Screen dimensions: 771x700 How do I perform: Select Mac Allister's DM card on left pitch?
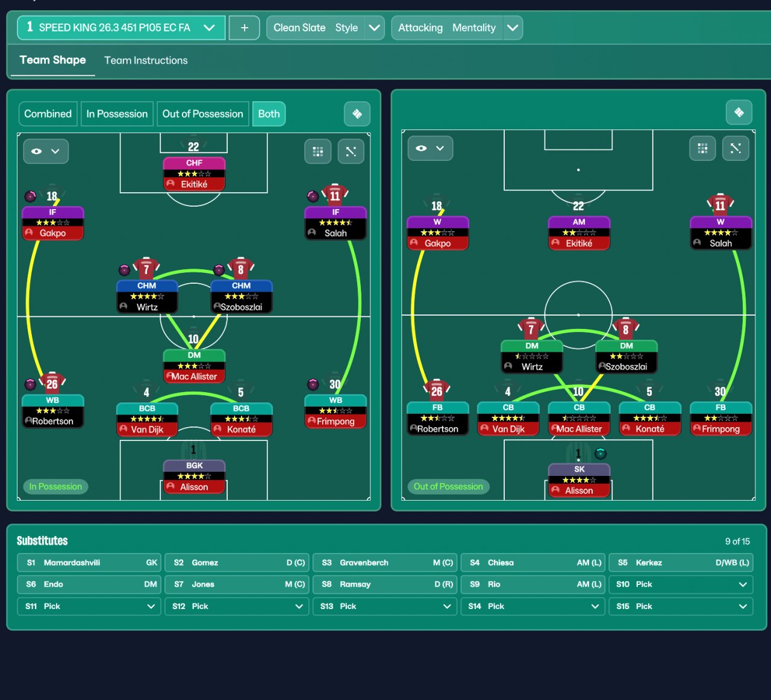[194, 366]
